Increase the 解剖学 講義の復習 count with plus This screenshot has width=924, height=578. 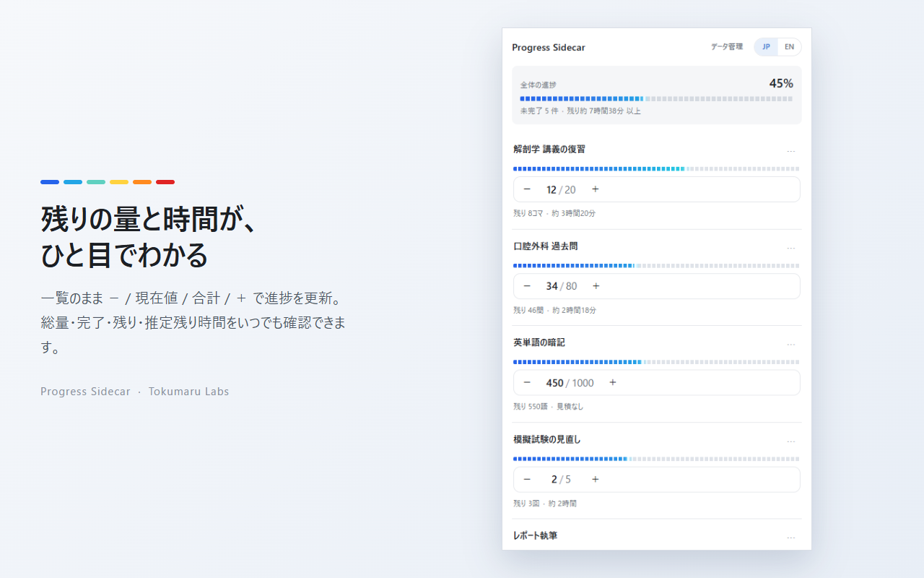pos(596,189)
